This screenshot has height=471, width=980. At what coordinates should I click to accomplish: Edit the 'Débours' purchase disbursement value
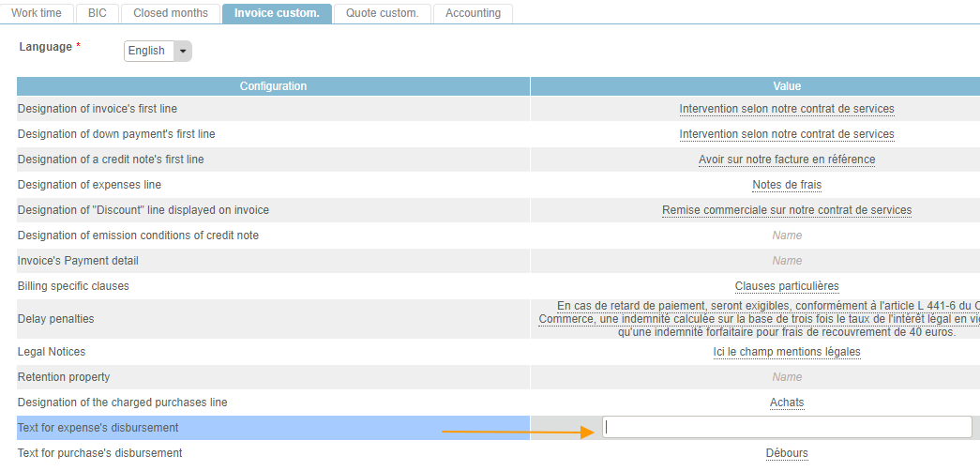[786, 453]
